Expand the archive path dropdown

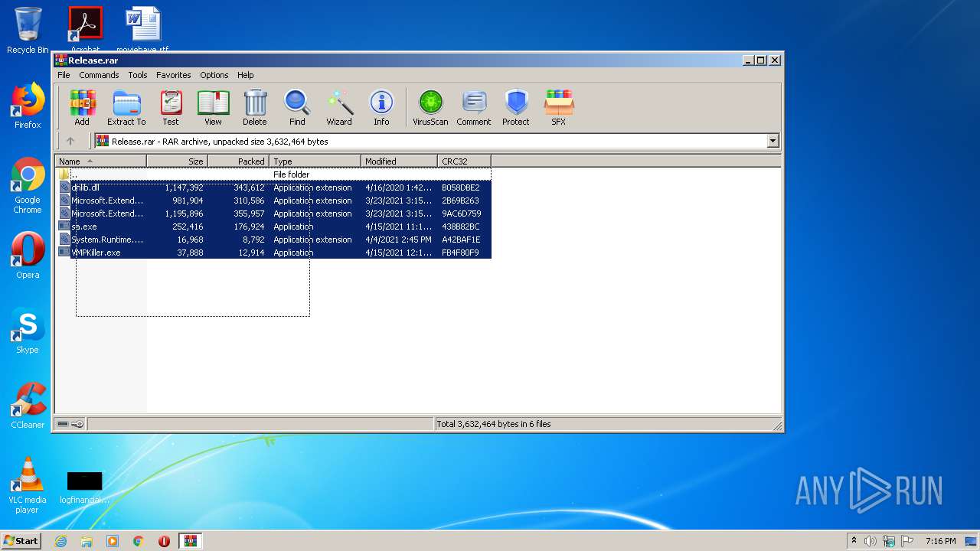773,141
